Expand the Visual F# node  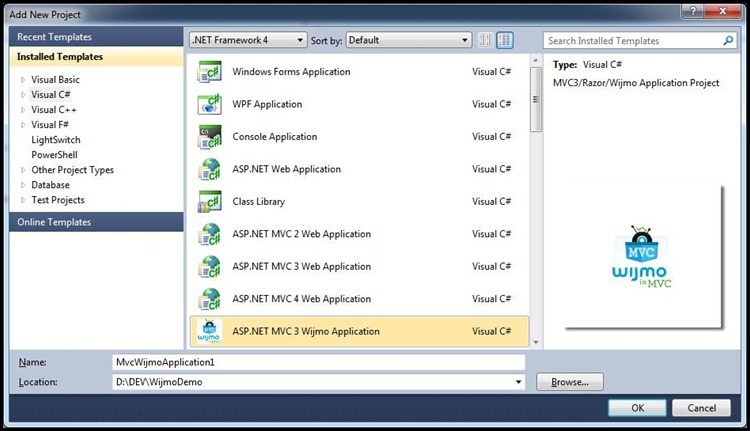(x=23, y=125)
